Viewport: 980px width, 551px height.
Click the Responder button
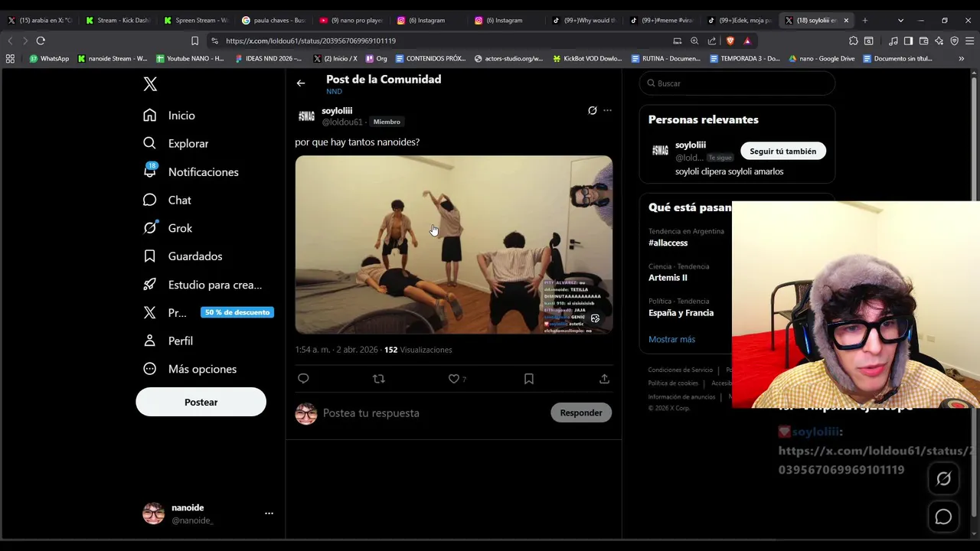[x=581, y=413]
